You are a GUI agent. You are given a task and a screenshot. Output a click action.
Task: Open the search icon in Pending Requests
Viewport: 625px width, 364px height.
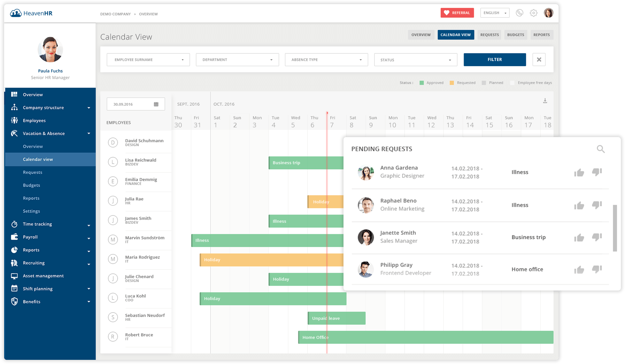pyautogui.click(x=601, y=149)
